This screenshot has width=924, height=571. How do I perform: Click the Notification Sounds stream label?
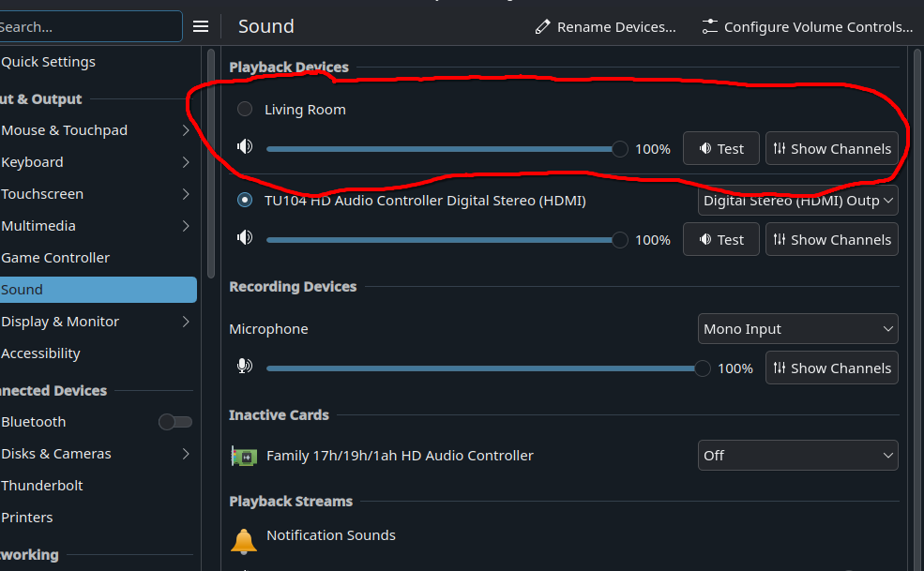[331, 535]
